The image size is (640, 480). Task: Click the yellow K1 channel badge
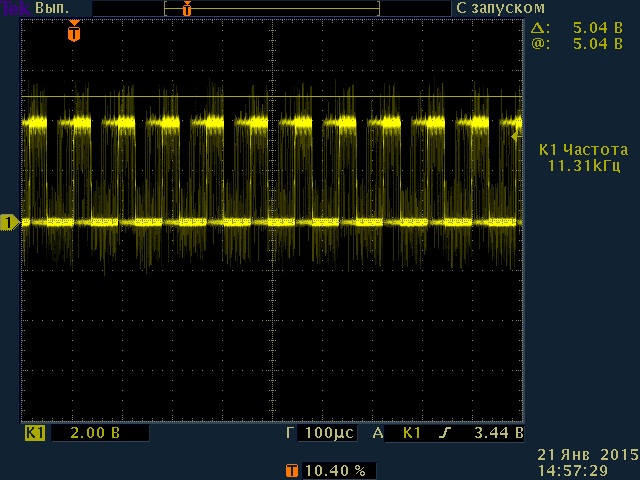35,433
